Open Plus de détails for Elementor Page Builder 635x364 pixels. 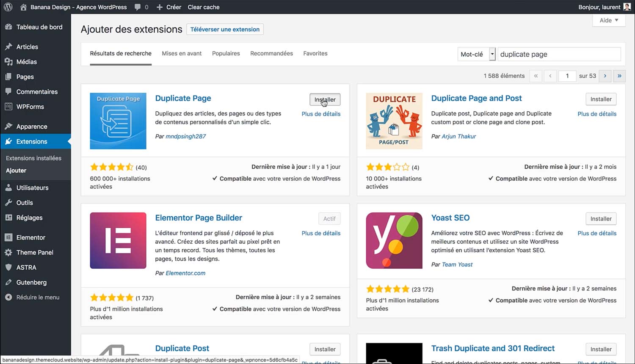[321, 233]
